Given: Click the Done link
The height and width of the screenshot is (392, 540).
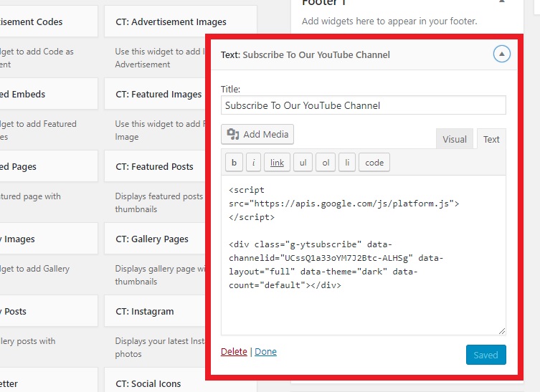Looking at the screenshot, I should click(265, 351).
